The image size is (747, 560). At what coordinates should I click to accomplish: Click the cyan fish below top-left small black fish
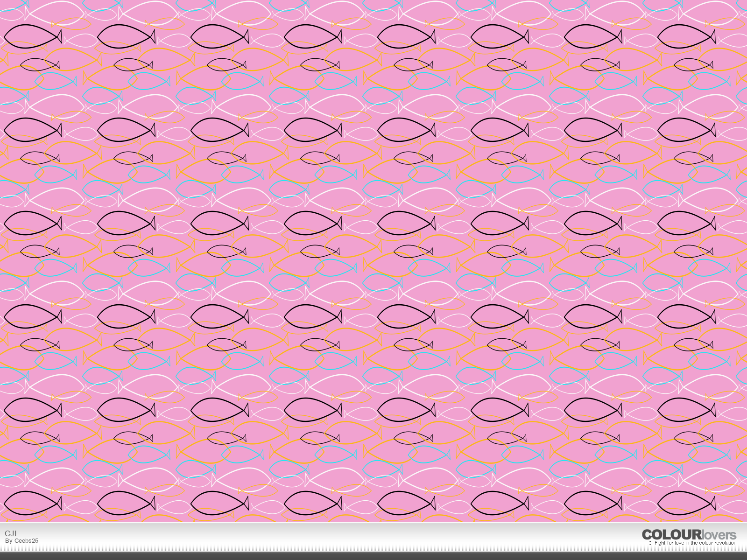click(56, 81)
